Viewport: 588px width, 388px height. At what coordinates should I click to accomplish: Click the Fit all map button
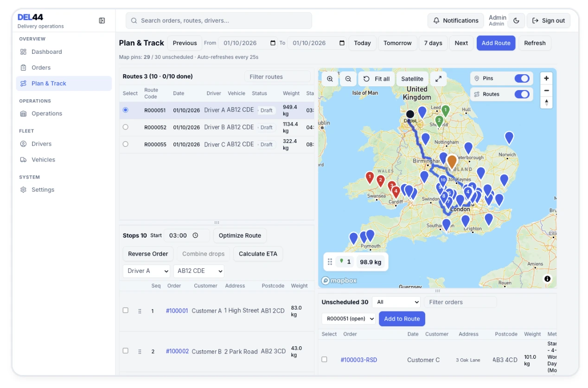376,79
